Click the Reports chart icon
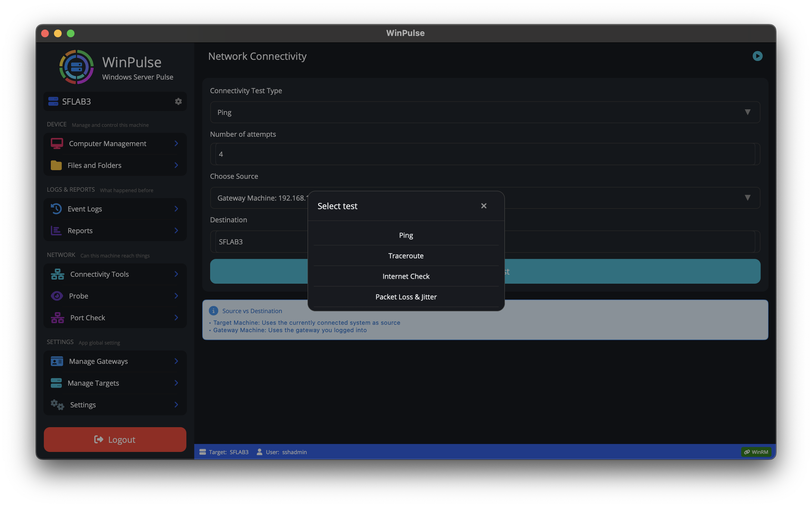This screenshot has width=812, height=507. coord(56,231)
